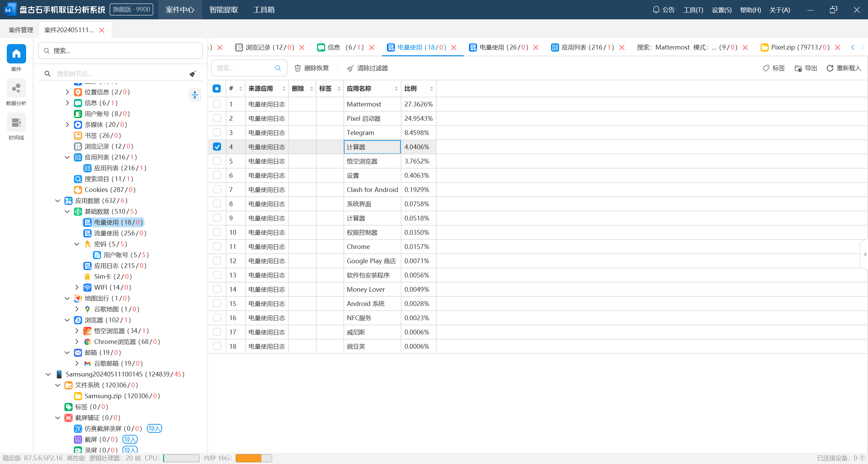The image size is (868, 464).
Task: Expand the 位置信息 tree node
Action: pos(67,92)
